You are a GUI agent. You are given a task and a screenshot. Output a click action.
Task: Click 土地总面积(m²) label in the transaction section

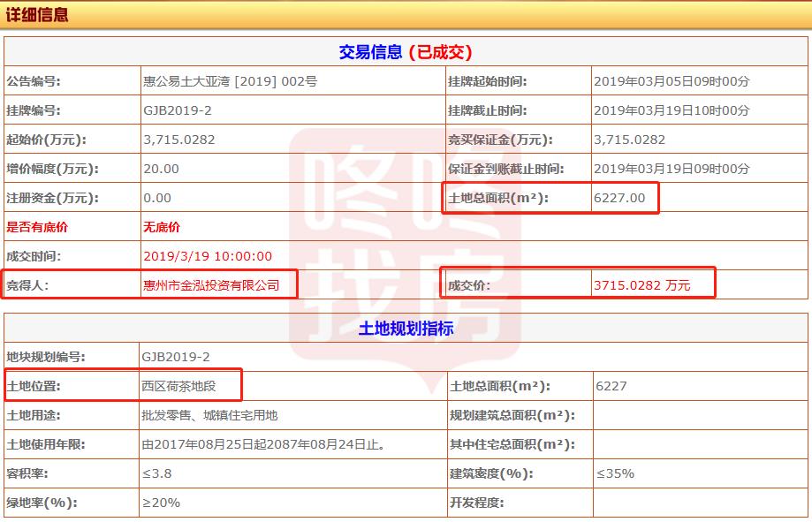pos(498,198)
